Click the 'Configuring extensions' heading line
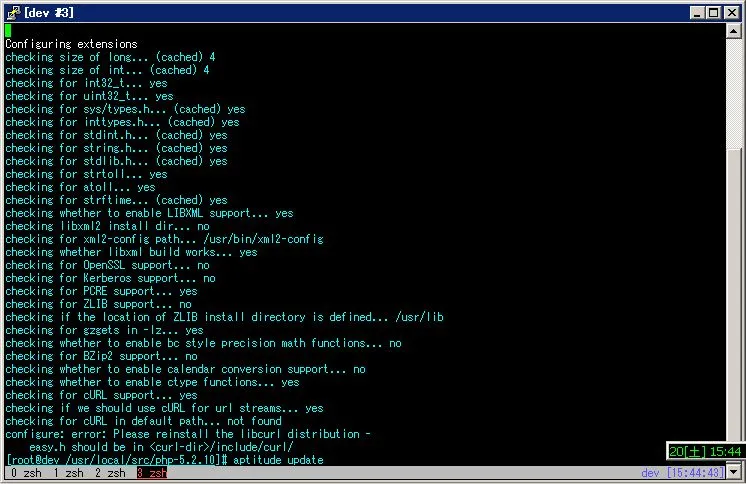Image resolution: width=746 pixels, height=484 pixels. (x=71, y=44)
